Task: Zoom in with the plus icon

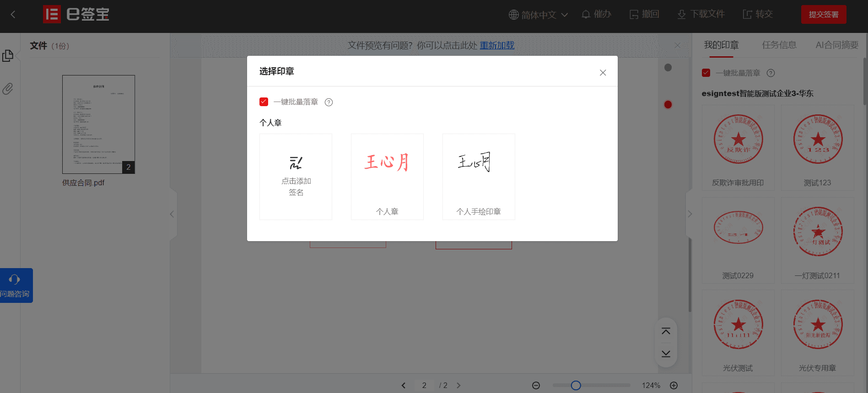Action: click(x=674, y=385)
